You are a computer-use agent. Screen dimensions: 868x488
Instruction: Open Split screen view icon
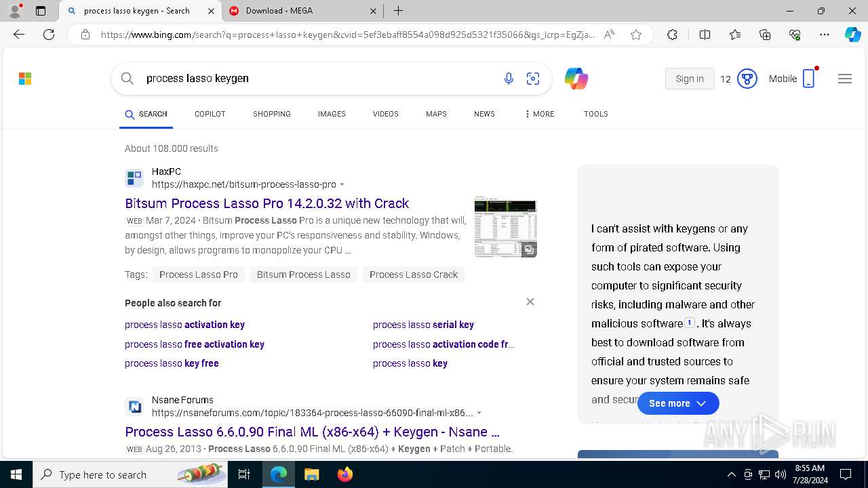705,35
